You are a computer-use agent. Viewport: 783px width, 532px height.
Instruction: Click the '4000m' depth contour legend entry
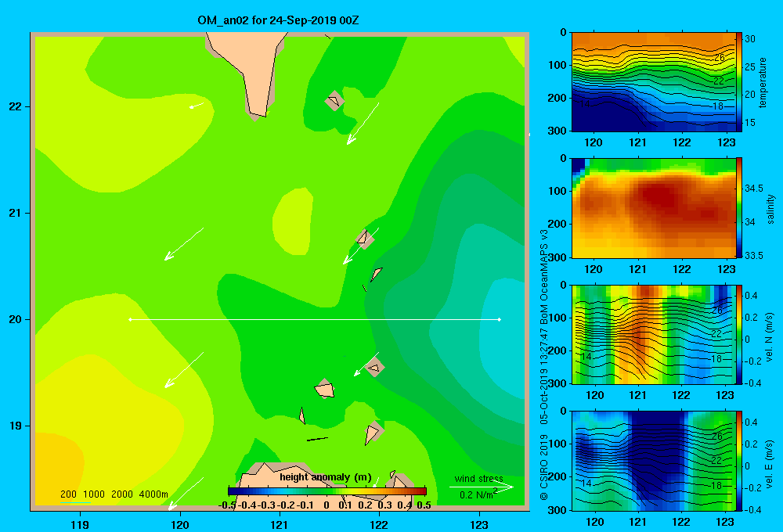pos(153,494)
